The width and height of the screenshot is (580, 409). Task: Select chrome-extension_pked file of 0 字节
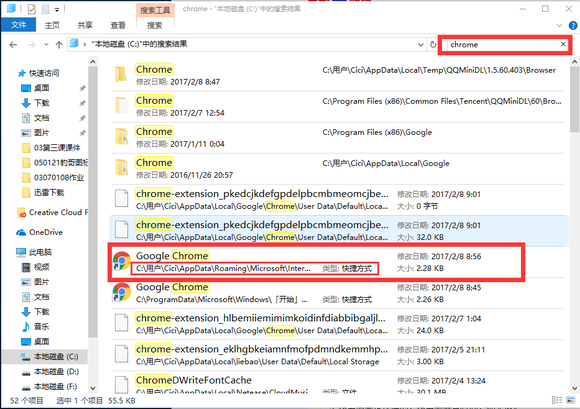(x=337, y=199)
